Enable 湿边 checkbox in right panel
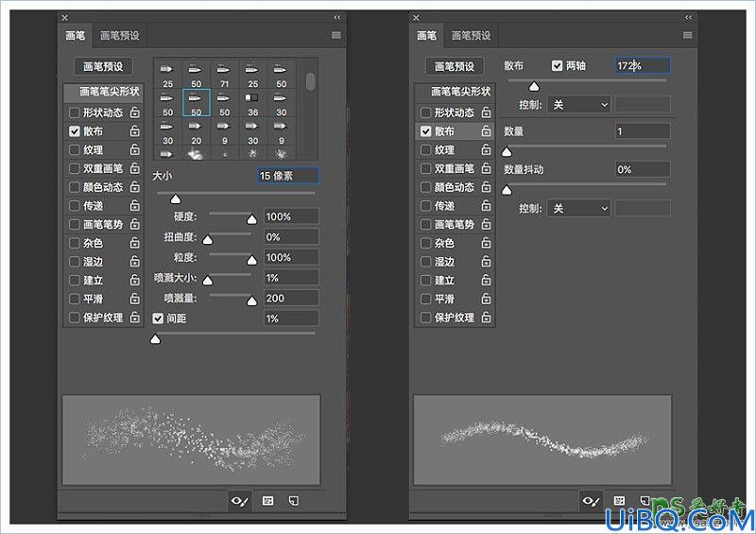Screen dimensions: 756x534 [426, 262]
